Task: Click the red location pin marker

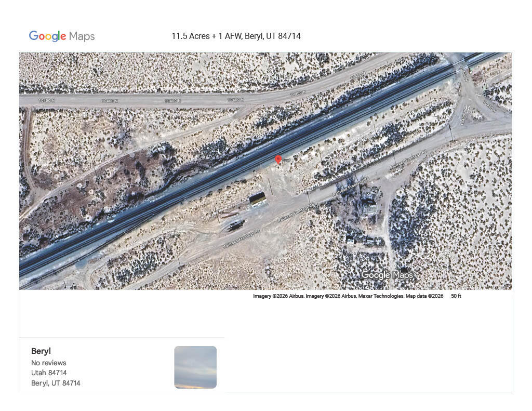Action: point(278,160)
